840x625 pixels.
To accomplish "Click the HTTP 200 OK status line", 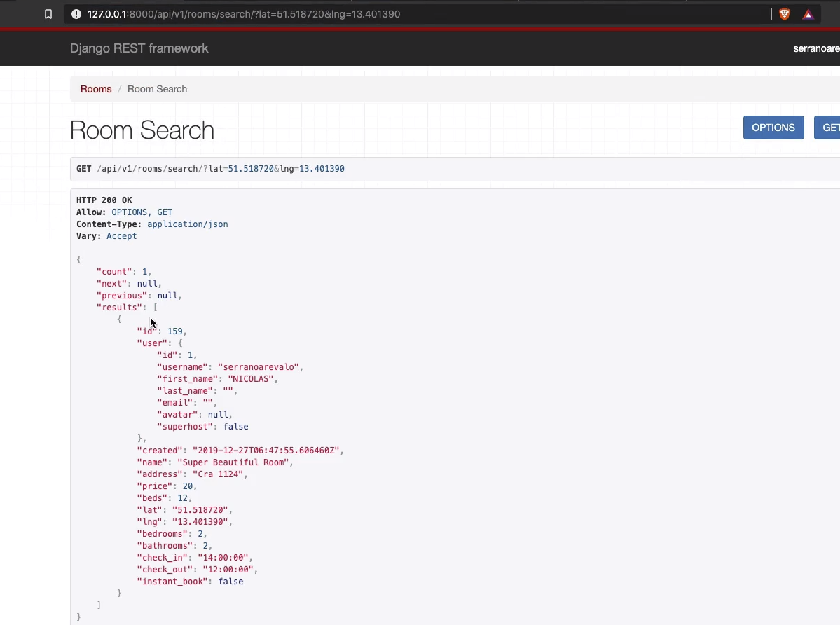I will coord(104,200).
